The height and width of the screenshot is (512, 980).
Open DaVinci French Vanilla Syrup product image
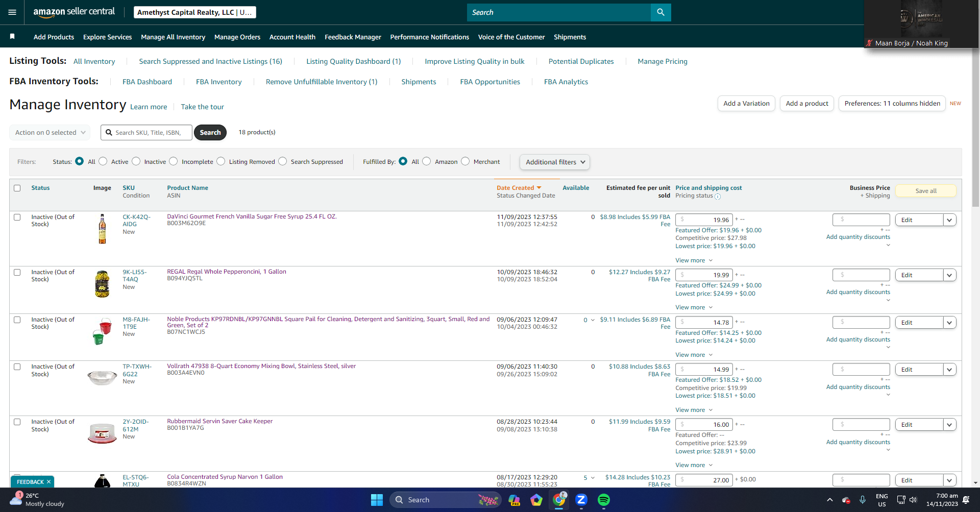(102, 229)
